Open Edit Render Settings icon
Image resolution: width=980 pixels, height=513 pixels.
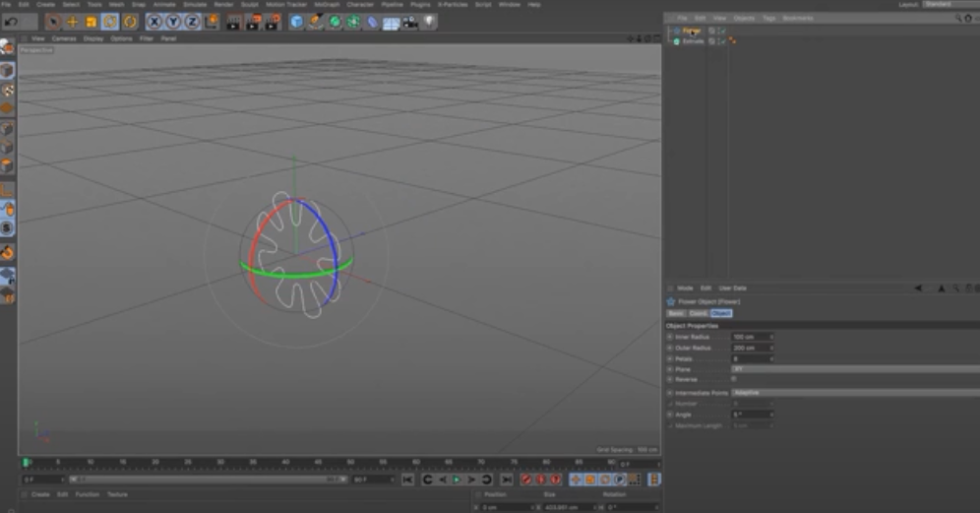pyautogui.click(x=274, y=22)
